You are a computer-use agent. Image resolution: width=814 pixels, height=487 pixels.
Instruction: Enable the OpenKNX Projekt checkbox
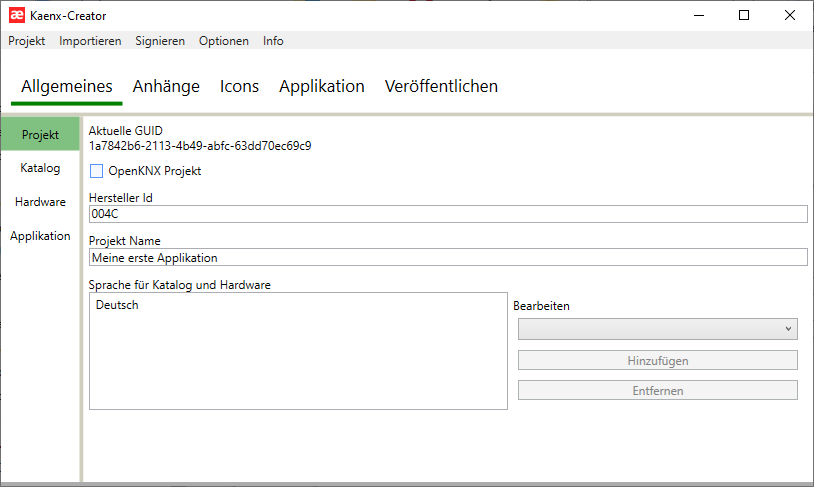[97, 171]
